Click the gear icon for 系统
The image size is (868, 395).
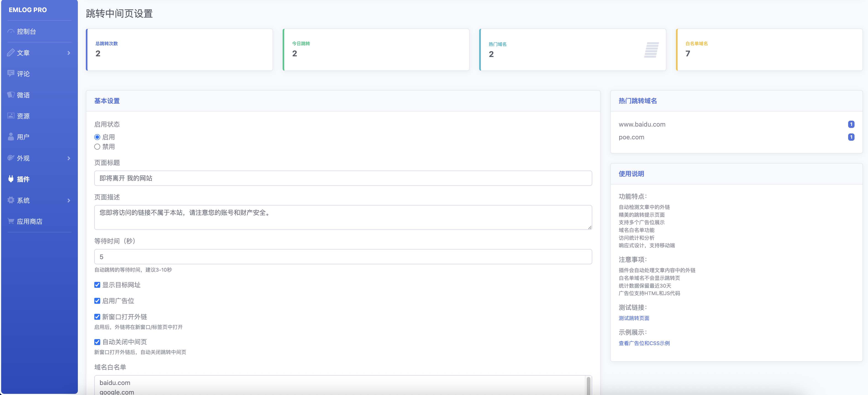(11, 200)
